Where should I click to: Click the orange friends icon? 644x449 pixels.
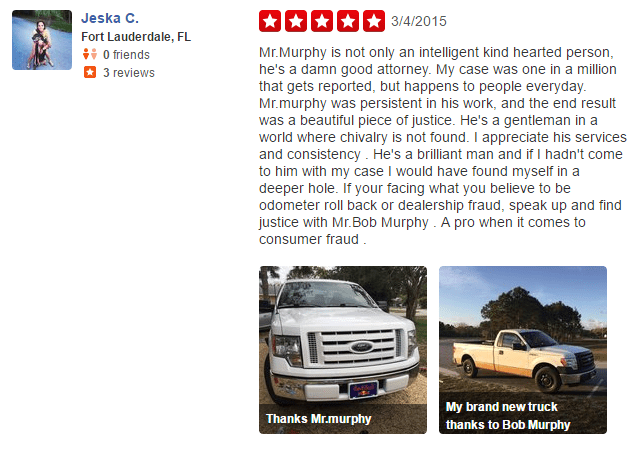point(90,55)
